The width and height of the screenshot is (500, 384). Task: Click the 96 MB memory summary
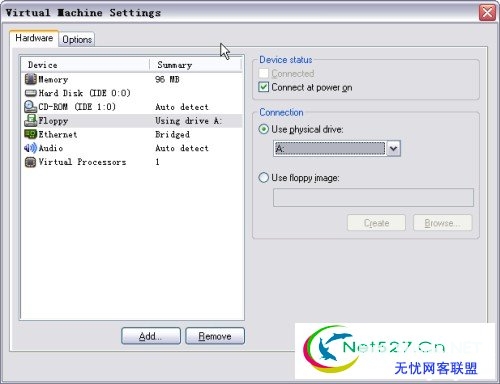coord(167,79)
